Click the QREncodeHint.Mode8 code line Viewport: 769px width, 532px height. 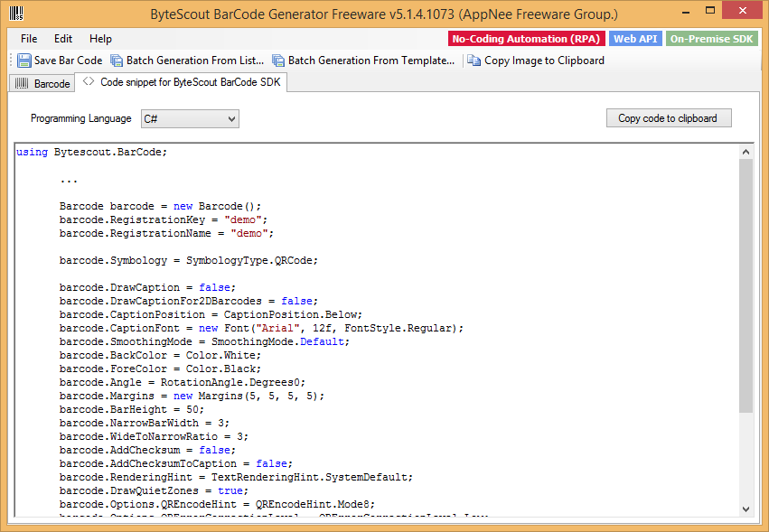217,505
